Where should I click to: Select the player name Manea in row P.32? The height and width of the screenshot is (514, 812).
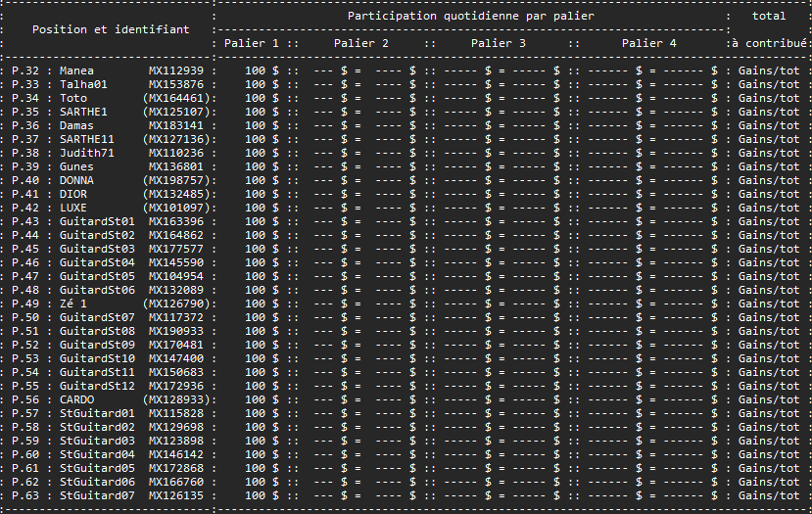76,70
